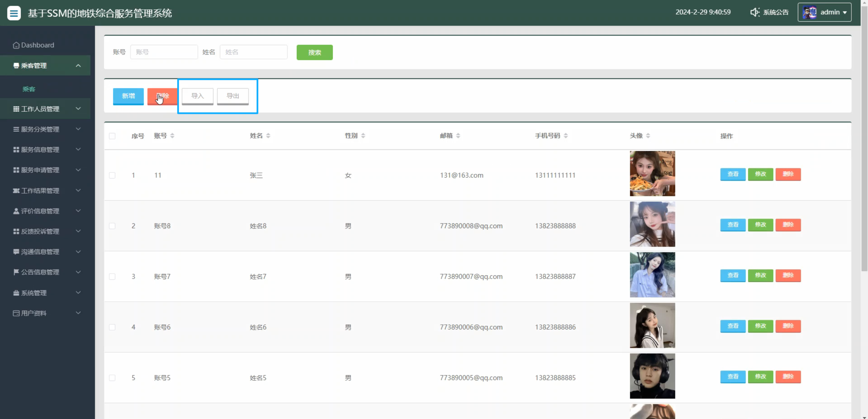Check the row for 张三

coord(112,175)
